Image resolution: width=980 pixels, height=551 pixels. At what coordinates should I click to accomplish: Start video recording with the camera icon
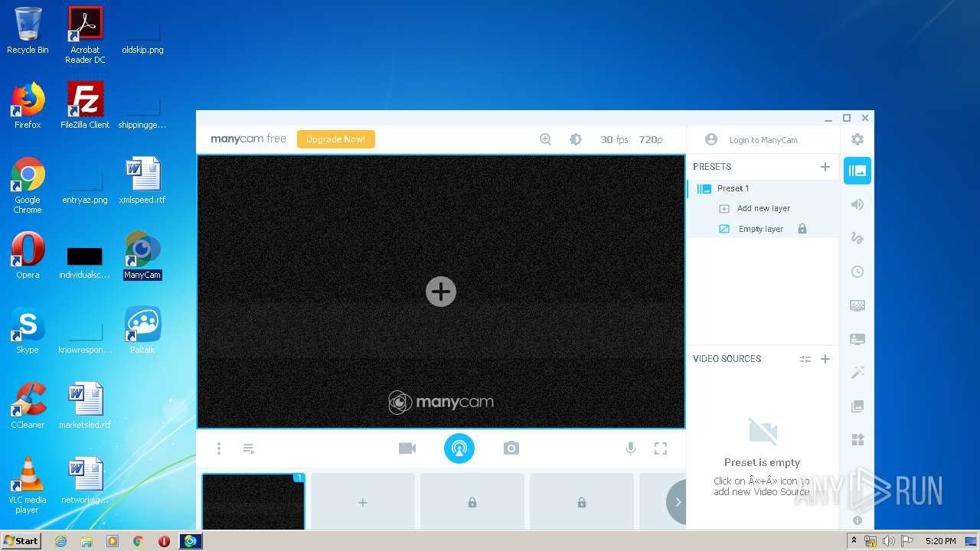(407, 448)
